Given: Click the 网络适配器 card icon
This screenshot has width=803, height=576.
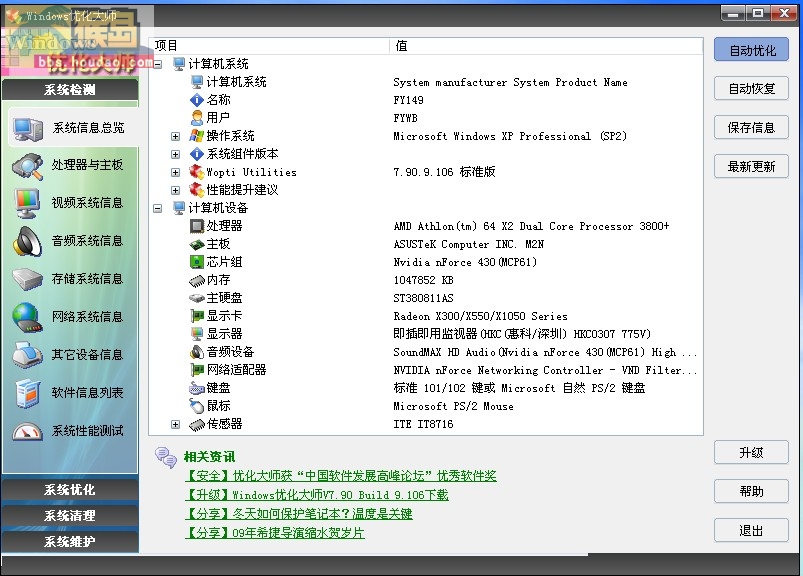Looking at the screenshot, I should coord(197,370).
